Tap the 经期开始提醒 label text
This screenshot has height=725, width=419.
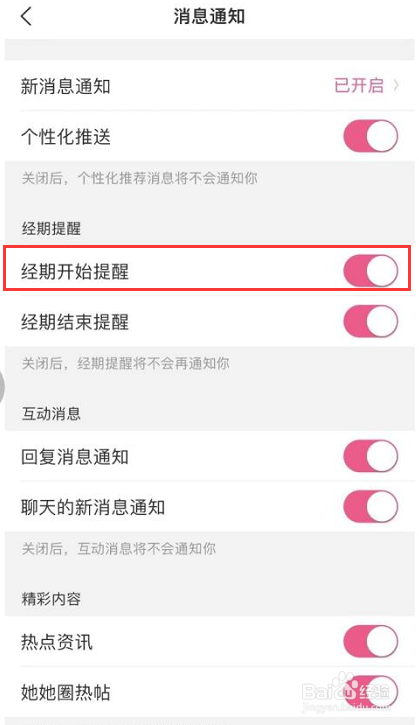click(x=75, y=271)
